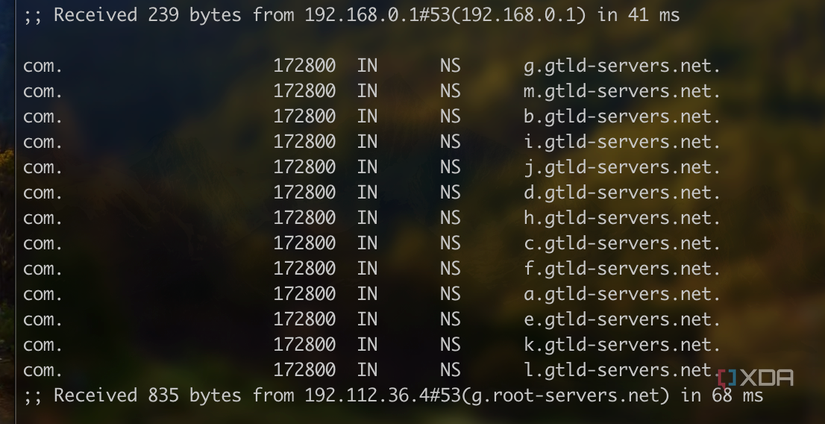Viewport: 825px width, 424px height.
Task: Click the f.gtld-servers.net. nameserver text
Action: point(621,268)
